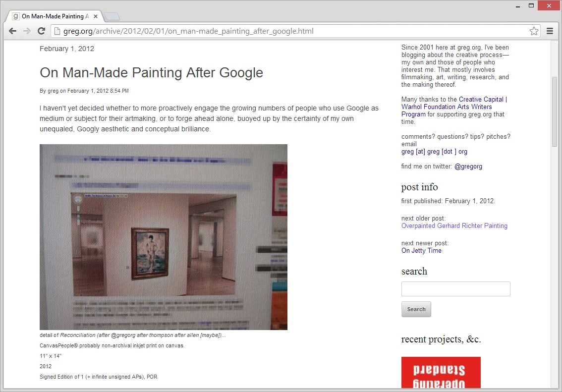Click the recent projects, &c. heading
This screenshot has height=392, width=562.
tap(441, 339)
